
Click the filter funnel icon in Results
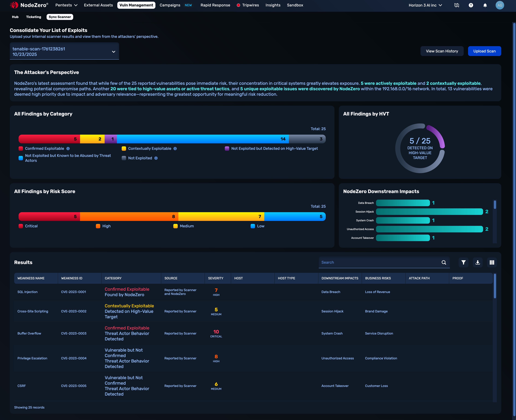pos(463,262)
